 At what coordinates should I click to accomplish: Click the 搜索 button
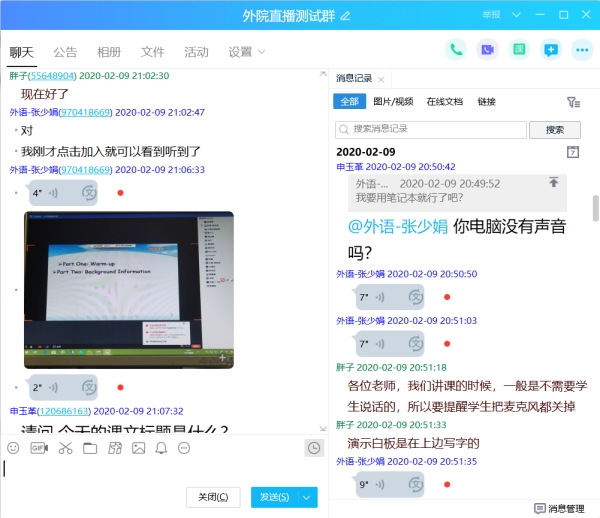[554, 130]
